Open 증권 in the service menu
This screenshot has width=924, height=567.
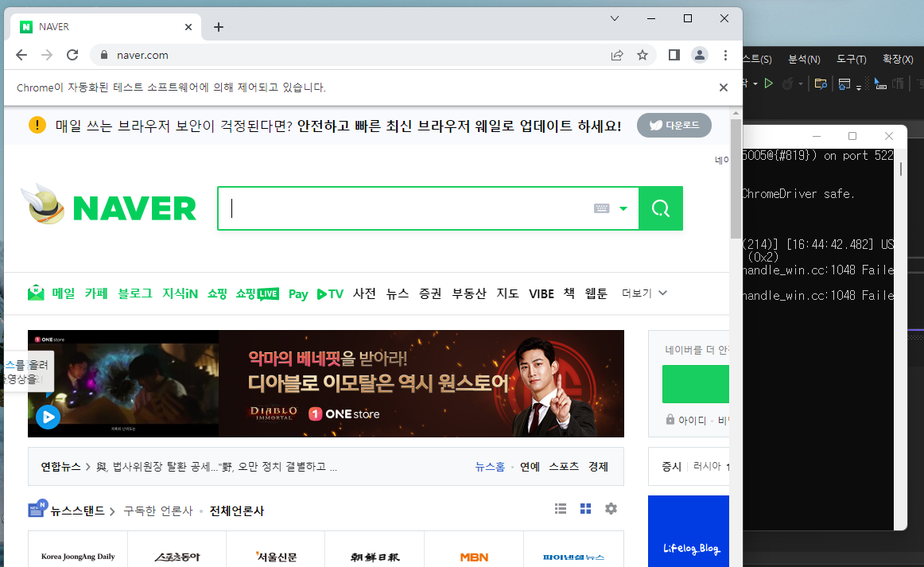tap(430, 293)
